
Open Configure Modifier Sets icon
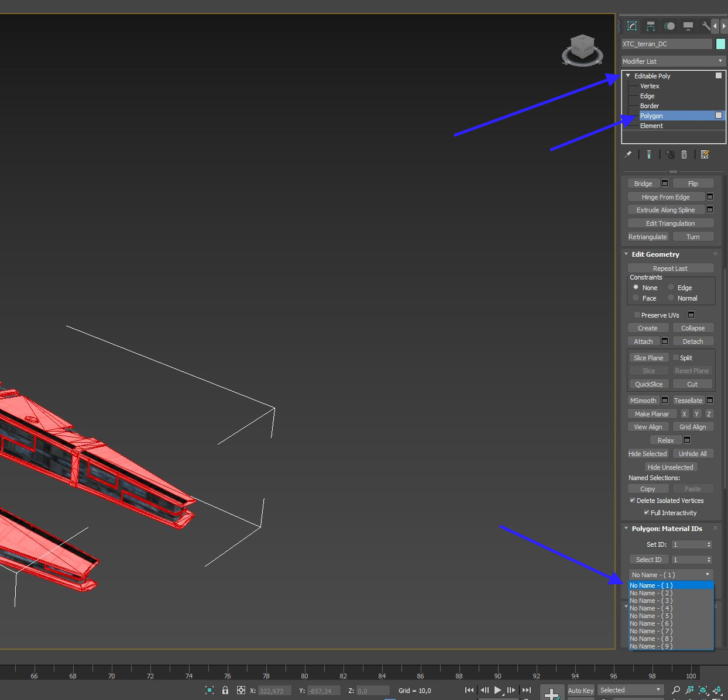click(705, 154)
